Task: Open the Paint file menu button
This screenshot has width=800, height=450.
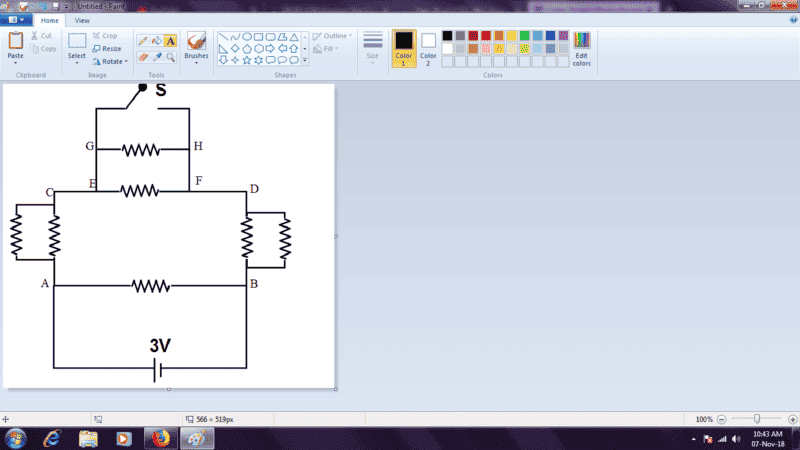Action: pos(17,20)
